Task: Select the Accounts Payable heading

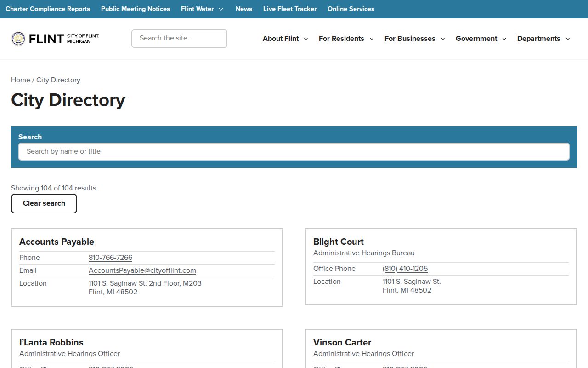Action: (x=57, y=242)
